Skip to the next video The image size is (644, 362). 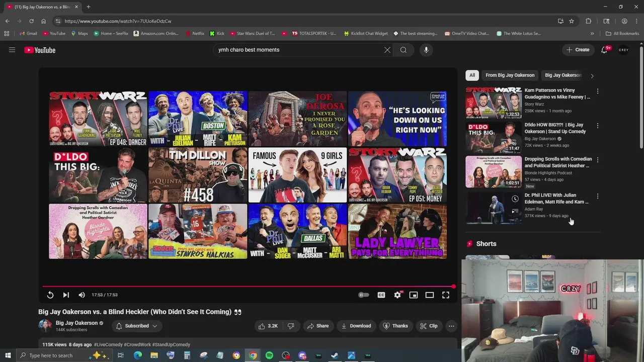pyautogui.click(x=66, y=295)
